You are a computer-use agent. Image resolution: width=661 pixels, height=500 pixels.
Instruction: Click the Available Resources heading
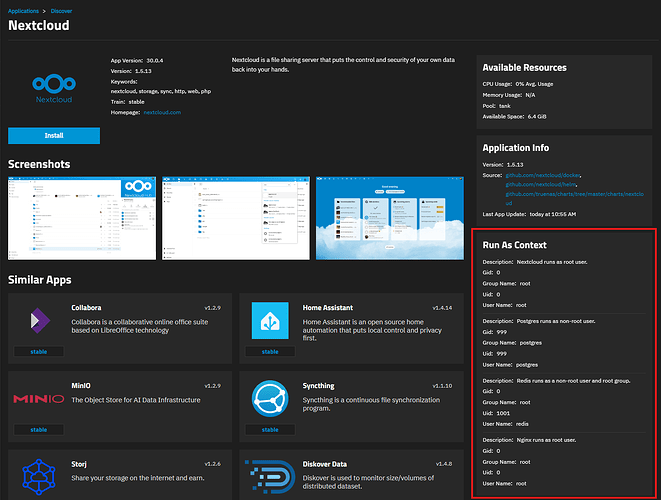pos(524,67)
